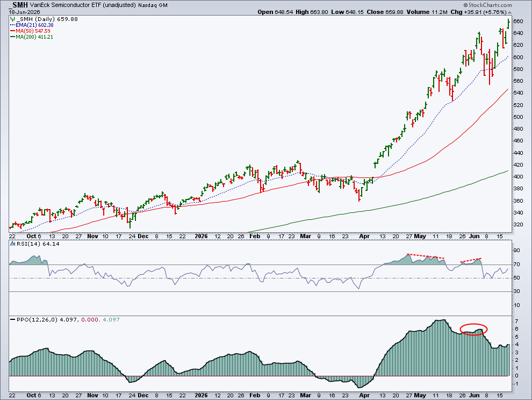The width and height of the screenshot is (532, 400).
Task: Click the 'MA(200) 411.21' legend text
Action: pos(34,37)
